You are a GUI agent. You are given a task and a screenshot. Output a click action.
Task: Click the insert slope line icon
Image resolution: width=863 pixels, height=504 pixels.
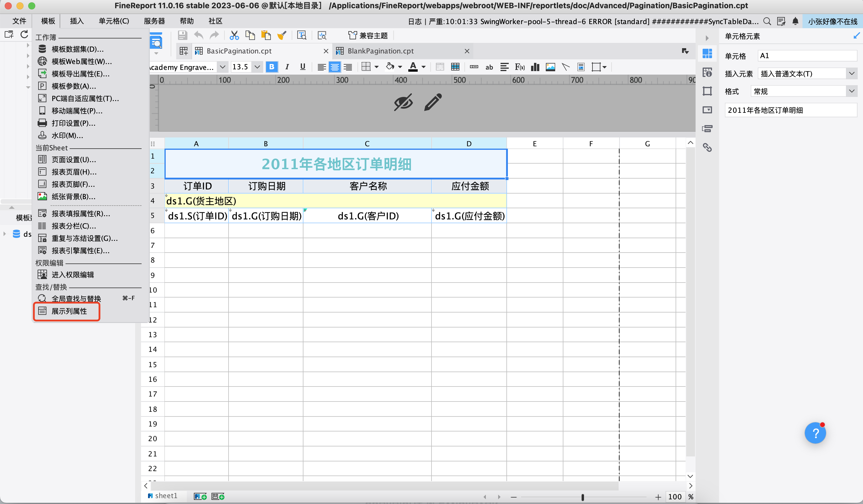565,67
